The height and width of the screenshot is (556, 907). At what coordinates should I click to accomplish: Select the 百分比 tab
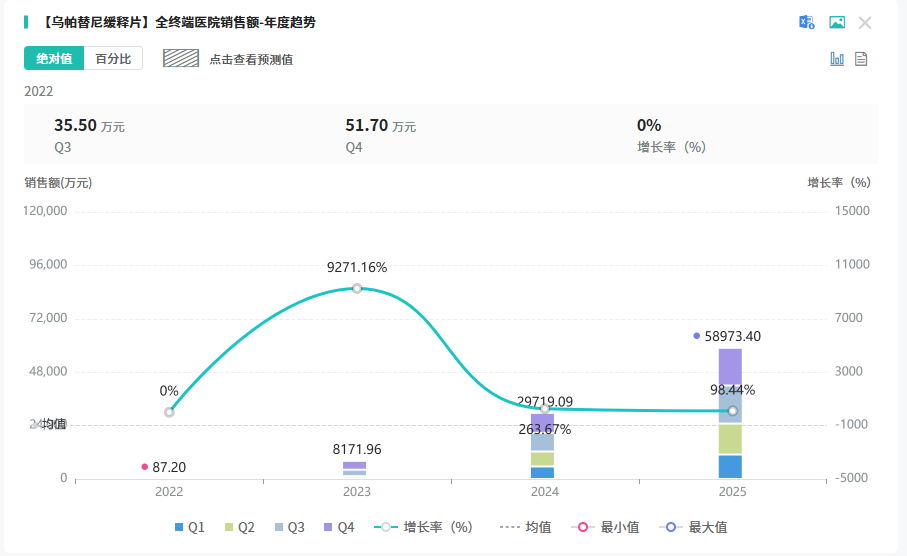click(113, 59)
